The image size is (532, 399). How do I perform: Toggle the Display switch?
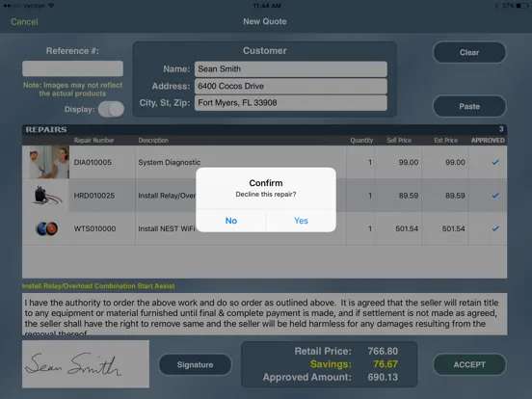[111, 109]
